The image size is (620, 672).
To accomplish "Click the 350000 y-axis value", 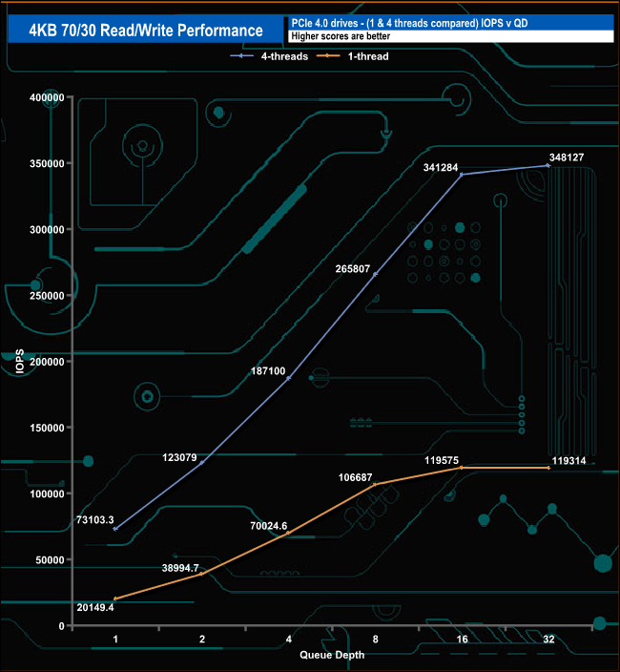I will 47,163.
